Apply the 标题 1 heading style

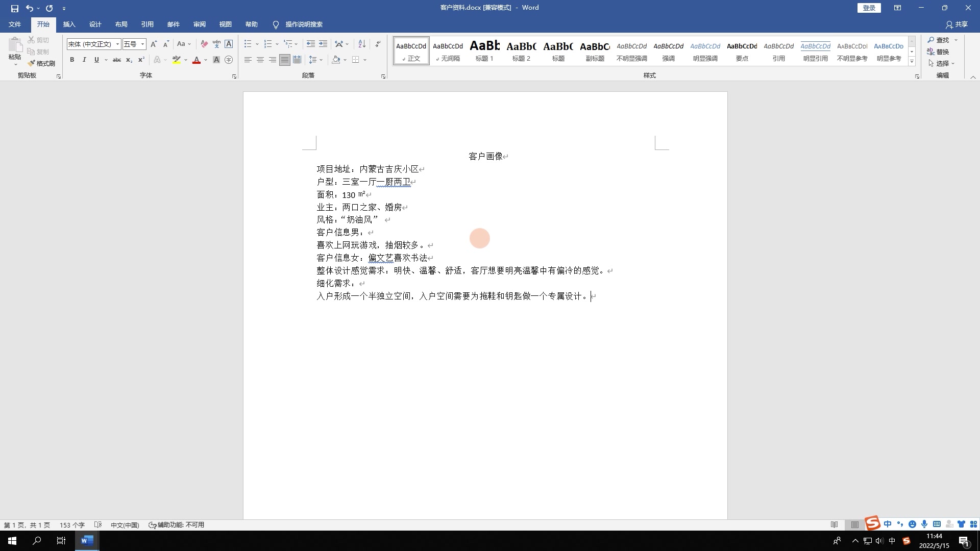(x=484, y=51)
